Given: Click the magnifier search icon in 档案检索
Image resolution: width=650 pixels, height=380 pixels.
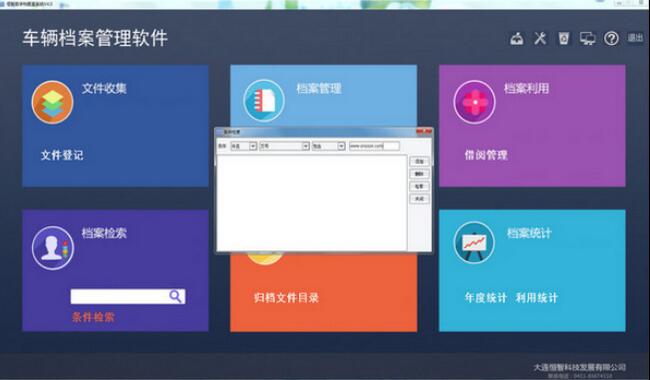Looking at the screenshot, I should (175, 296).
